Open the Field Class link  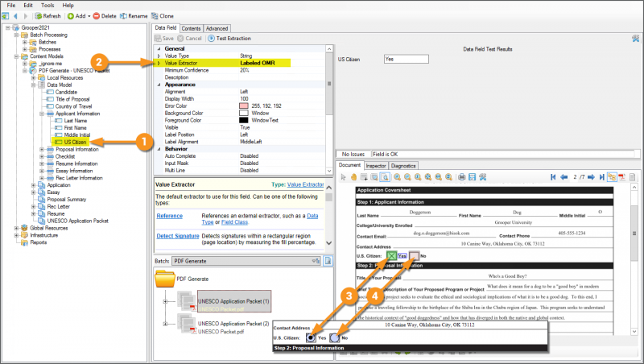234,222
